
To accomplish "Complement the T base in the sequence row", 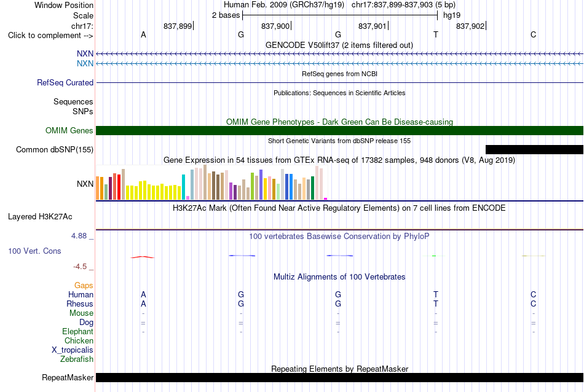I will pyautogui.click(x=436, y=34).
